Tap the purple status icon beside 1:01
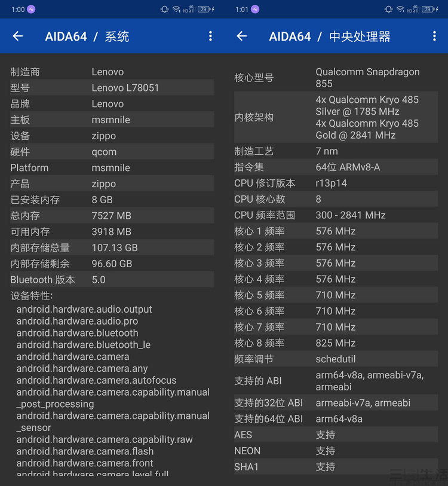448x486 pixels. pyautogui.click(x=255, y=10)
